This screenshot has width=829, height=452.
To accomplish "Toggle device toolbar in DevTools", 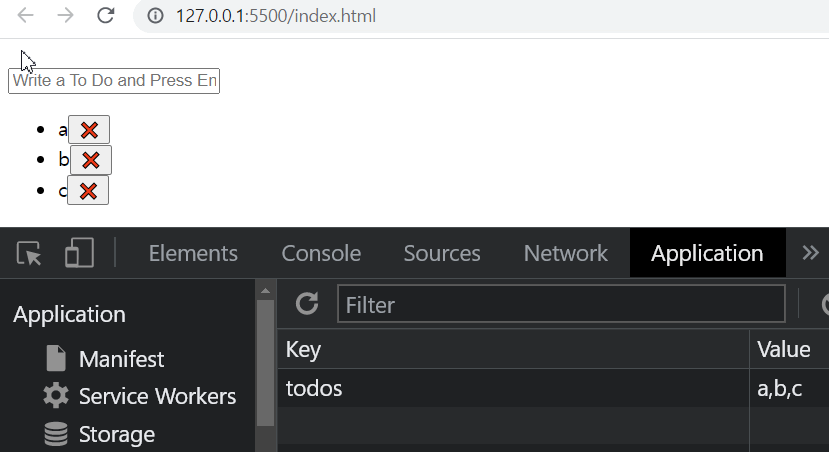I will click(x=79, y=253).
